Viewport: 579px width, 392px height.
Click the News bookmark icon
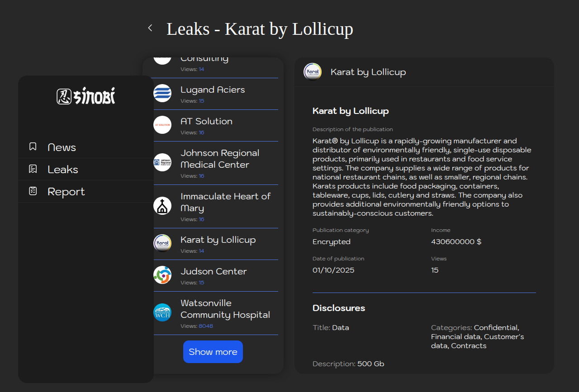tap(33, 147)
